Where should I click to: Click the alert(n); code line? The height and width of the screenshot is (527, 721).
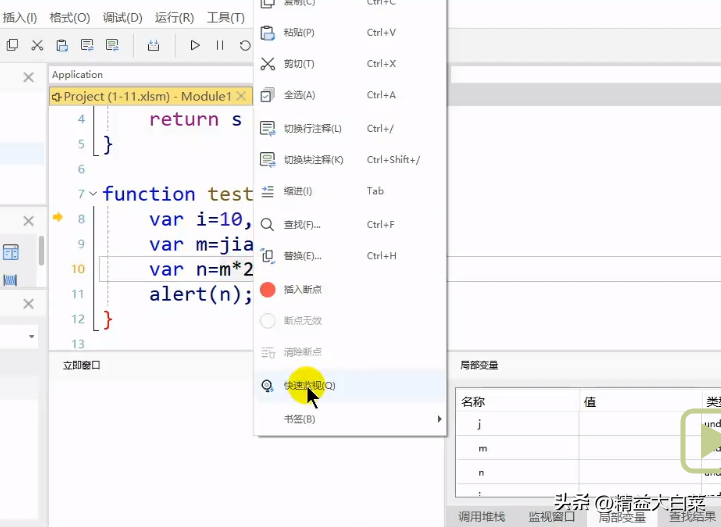[201, 294]
